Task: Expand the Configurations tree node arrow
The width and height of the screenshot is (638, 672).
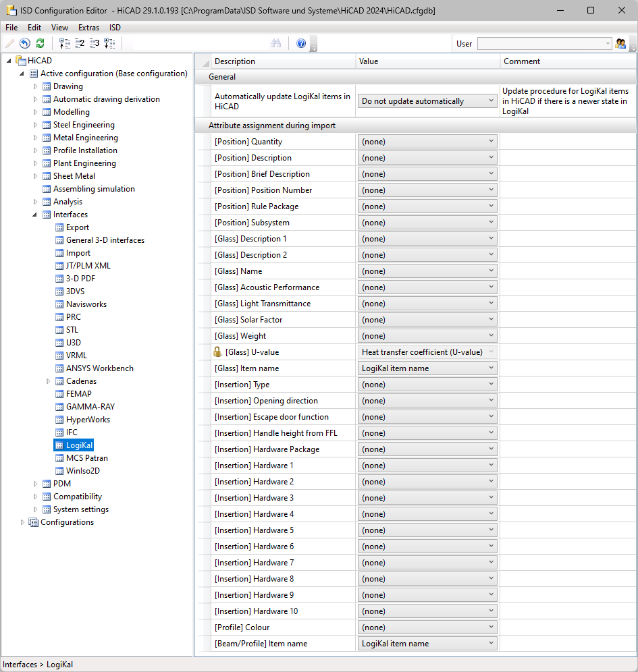Action: point(22,522)
